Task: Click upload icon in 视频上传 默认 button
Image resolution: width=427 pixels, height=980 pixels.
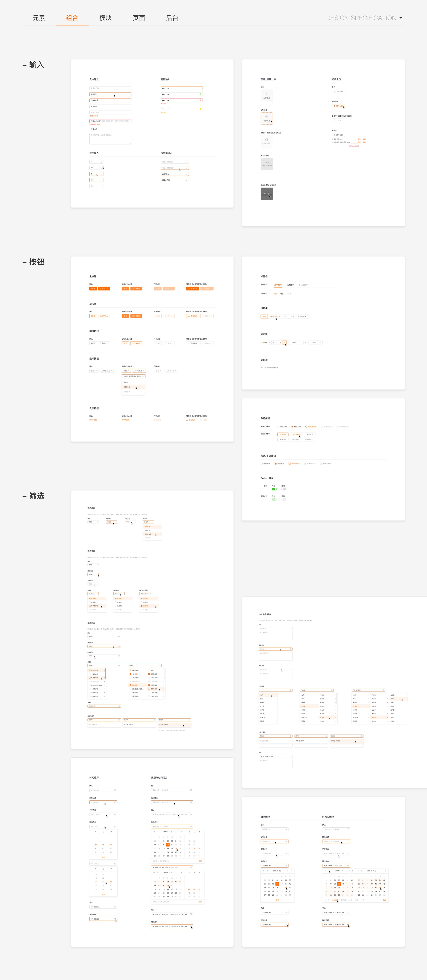Action: (335, 92)
